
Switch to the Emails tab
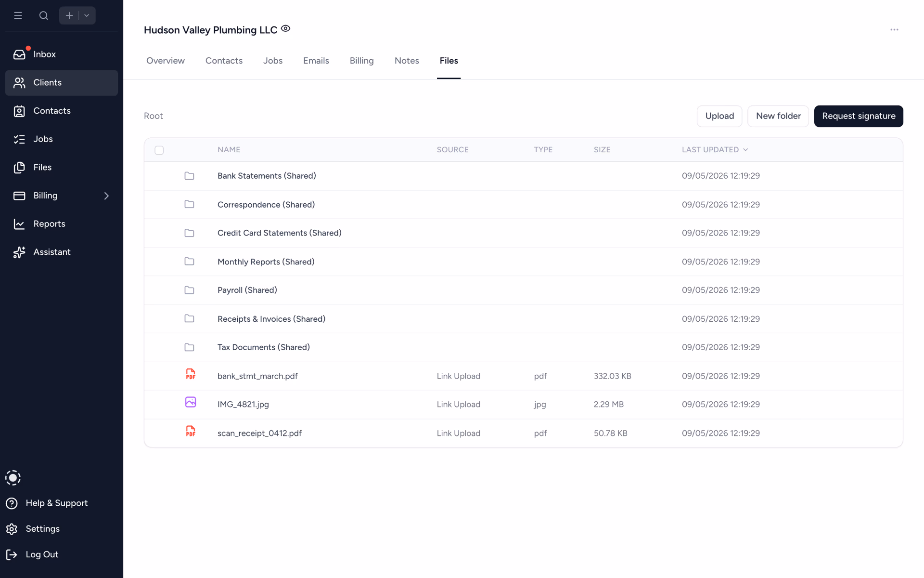click(x=316, y=61)
